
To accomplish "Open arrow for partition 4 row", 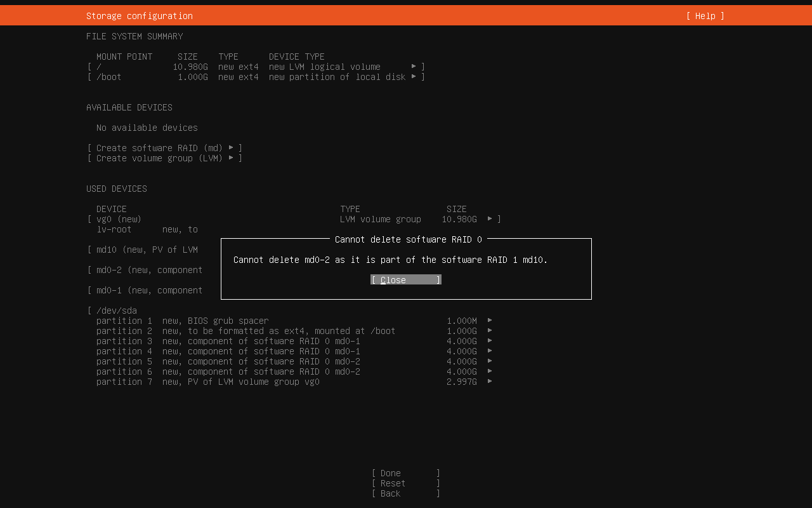I will click(490, 351).
